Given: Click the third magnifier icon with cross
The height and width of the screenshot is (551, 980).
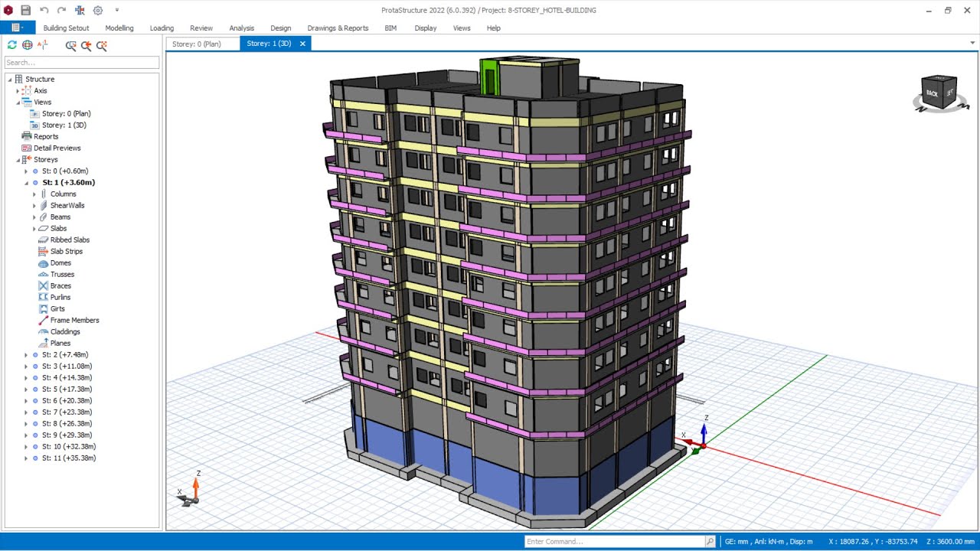Looking at the screenshot, I should (101, 45).
